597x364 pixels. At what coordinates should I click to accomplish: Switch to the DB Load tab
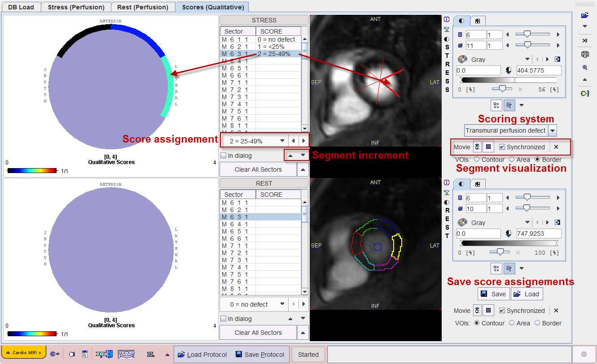21,7
